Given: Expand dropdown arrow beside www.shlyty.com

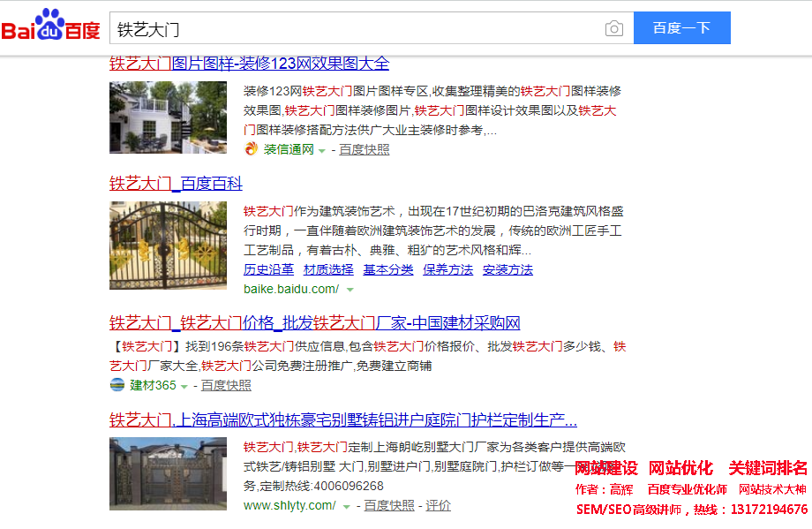Looking at the screenshot, I should tap(347, 506).
